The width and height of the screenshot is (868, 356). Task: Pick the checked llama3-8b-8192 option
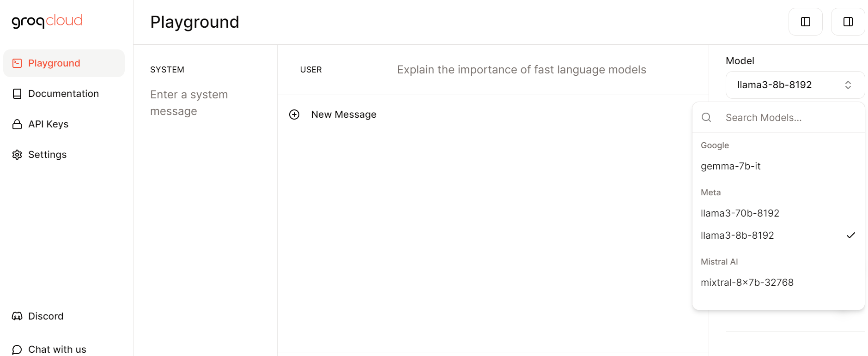pyautogui.click(x=737, y=235)
